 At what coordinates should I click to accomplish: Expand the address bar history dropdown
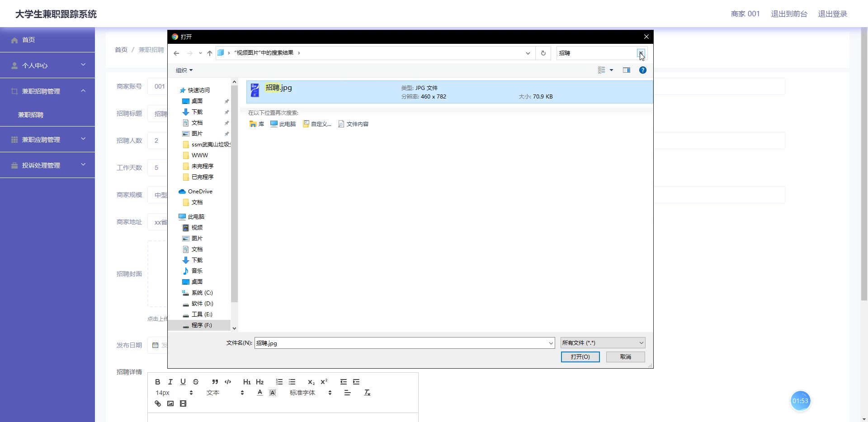pos(528,53)
